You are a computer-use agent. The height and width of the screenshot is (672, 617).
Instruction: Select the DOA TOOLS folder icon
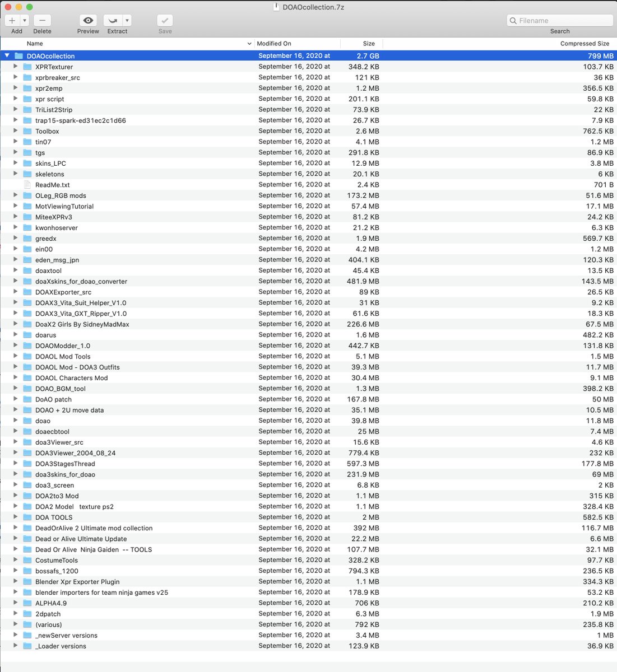27,517
